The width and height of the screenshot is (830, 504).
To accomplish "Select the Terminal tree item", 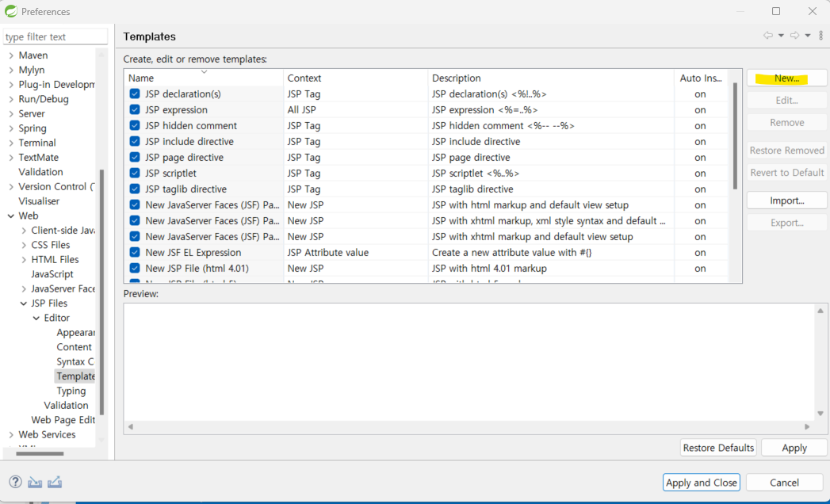I will pyautogui.click(x=37, y=143).
